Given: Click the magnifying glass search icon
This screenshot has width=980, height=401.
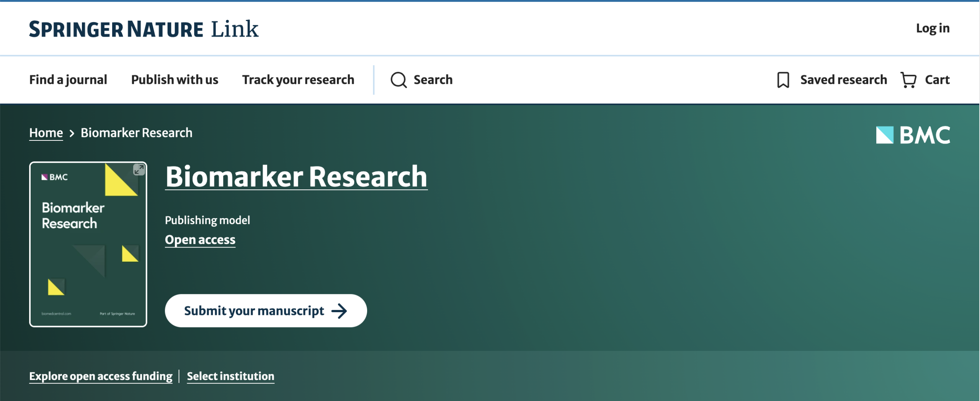Looking at the screenshot, I should click(398, 80).
